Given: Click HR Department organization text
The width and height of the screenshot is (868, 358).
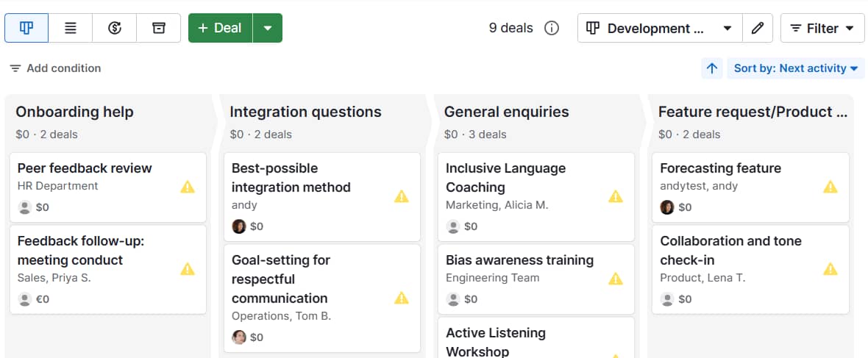Looking at the screenshot, I should 57,186.
